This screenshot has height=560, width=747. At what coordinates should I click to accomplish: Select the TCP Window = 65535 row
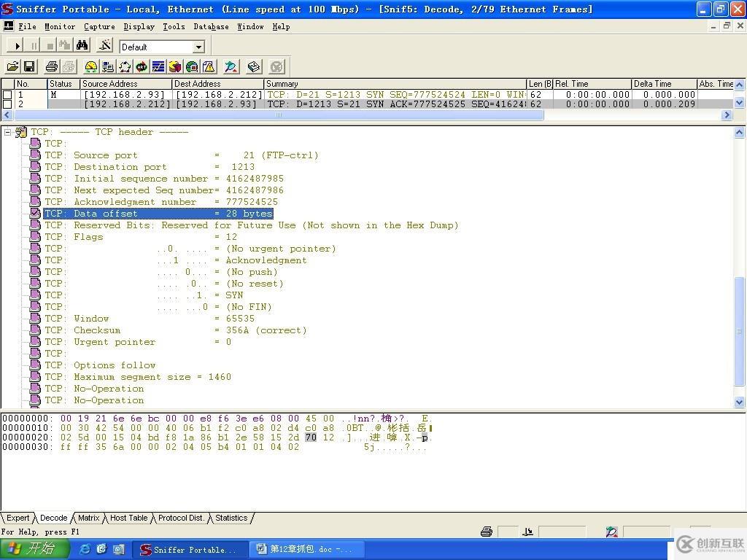tap(150, 319)
